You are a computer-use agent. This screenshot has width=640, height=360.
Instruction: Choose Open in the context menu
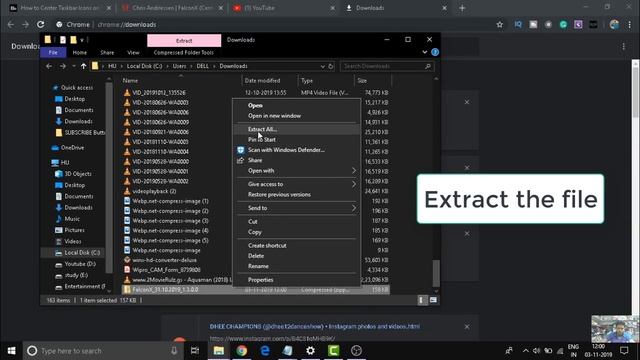point(255,105)
